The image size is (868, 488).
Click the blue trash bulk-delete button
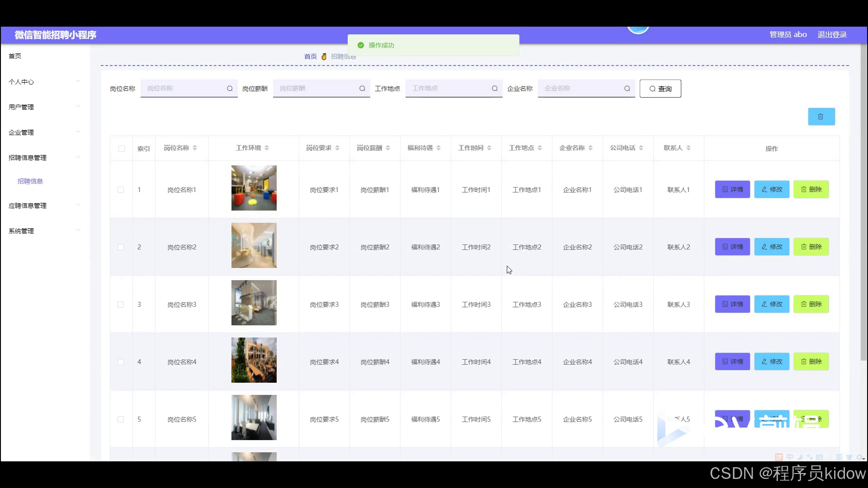pyautogui.click(x=821, y=117)
